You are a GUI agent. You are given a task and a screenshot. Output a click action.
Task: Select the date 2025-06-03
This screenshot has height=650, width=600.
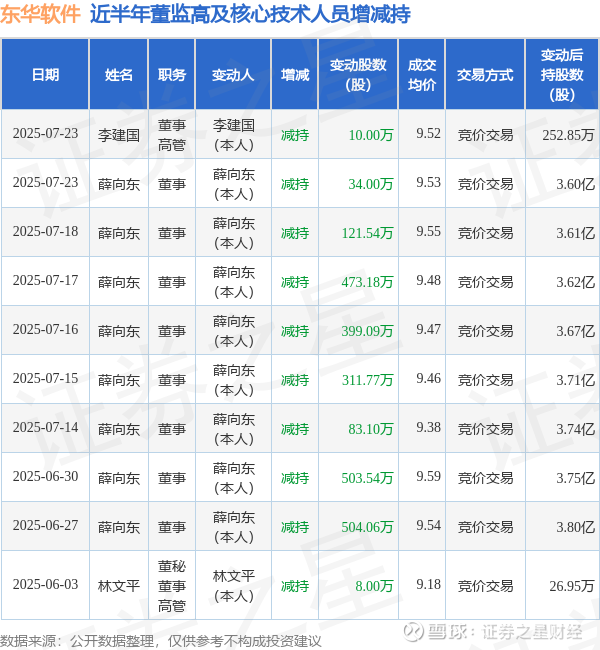click(45, 584)
